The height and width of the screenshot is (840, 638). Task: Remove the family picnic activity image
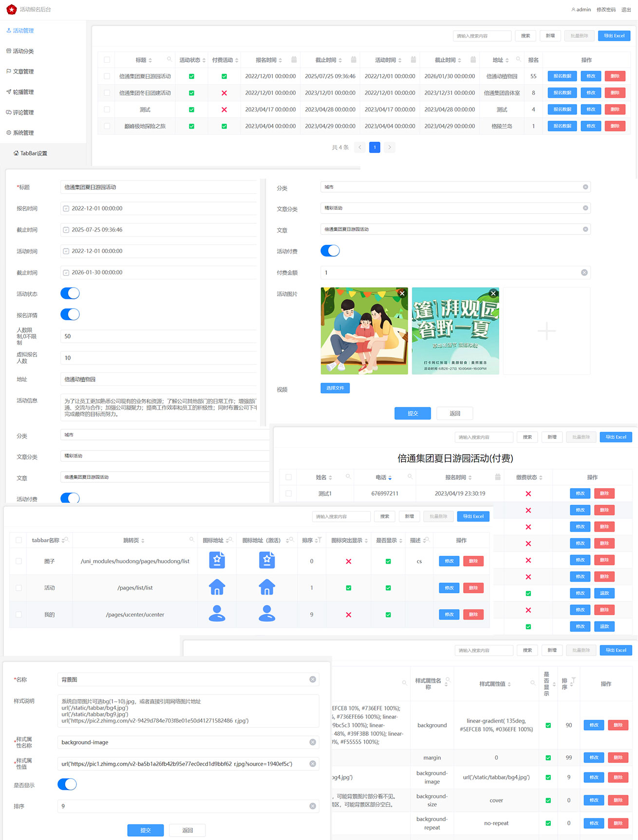(x=402, y=293)
